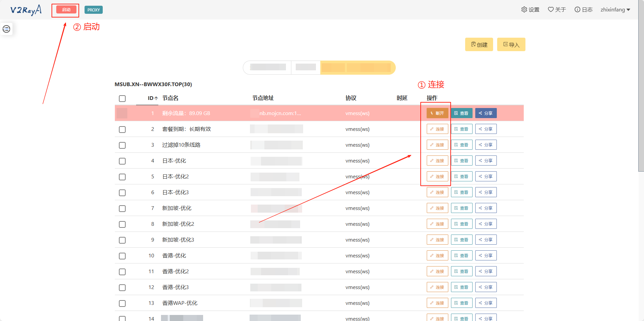Open the logs info icon
Image resolution: width=644 pixels, height=321 pixels.
[x=577, y=9]
